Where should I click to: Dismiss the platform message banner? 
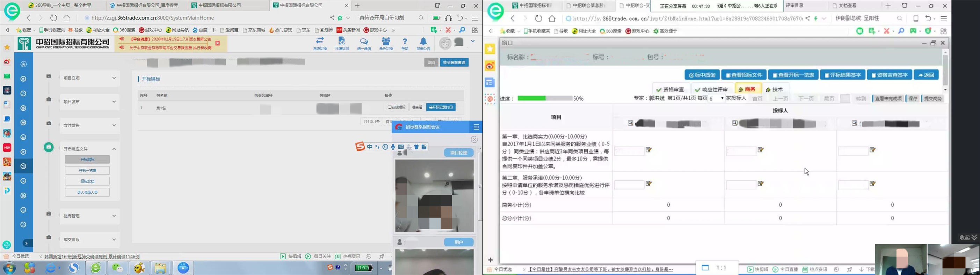coord(218,43)
